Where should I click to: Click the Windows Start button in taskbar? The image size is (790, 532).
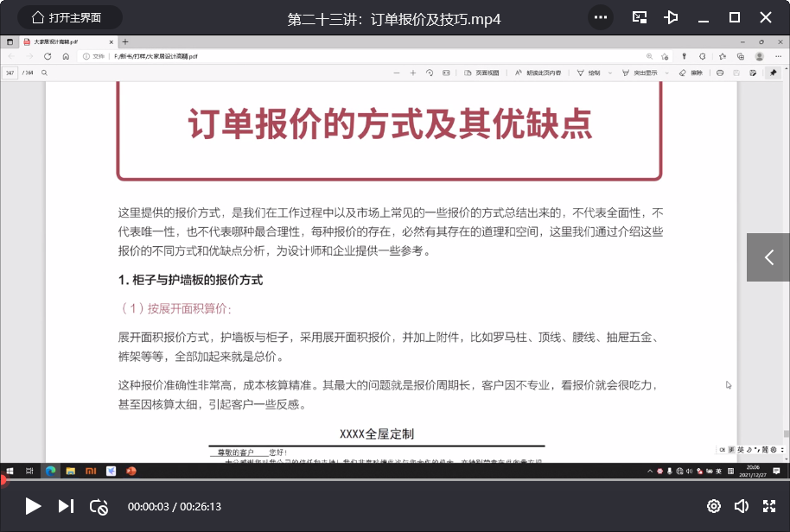[9, 471]
